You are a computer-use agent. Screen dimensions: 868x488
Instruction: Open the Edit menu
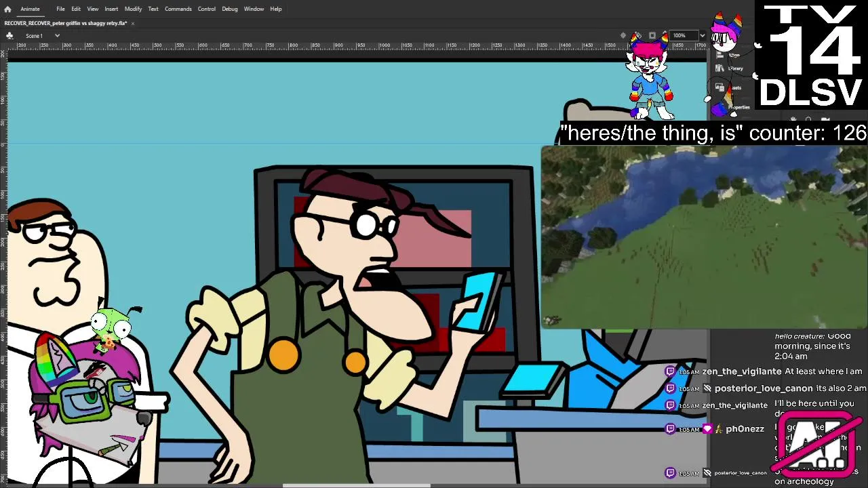[x=76, y=9]
